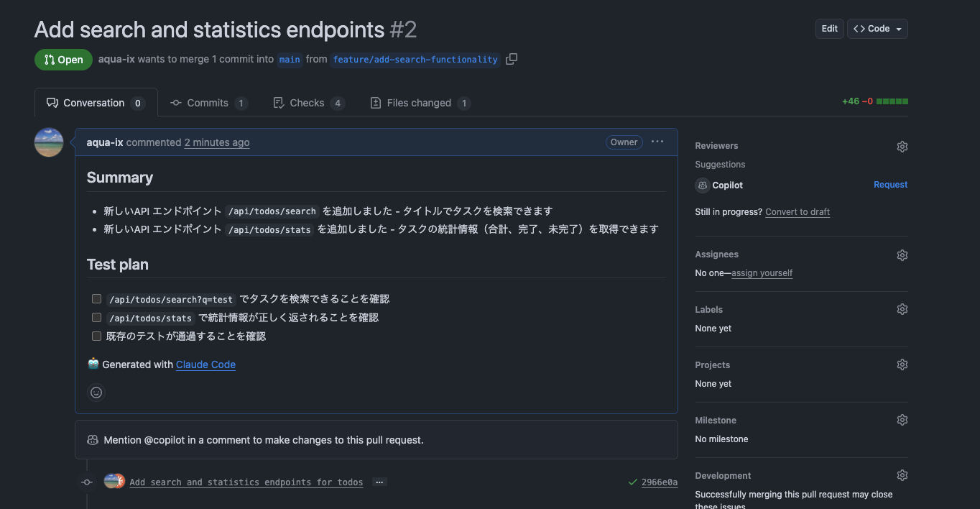Check the /api/todos/stats test plan item
The image size is (980, 509).
[96, 317]
